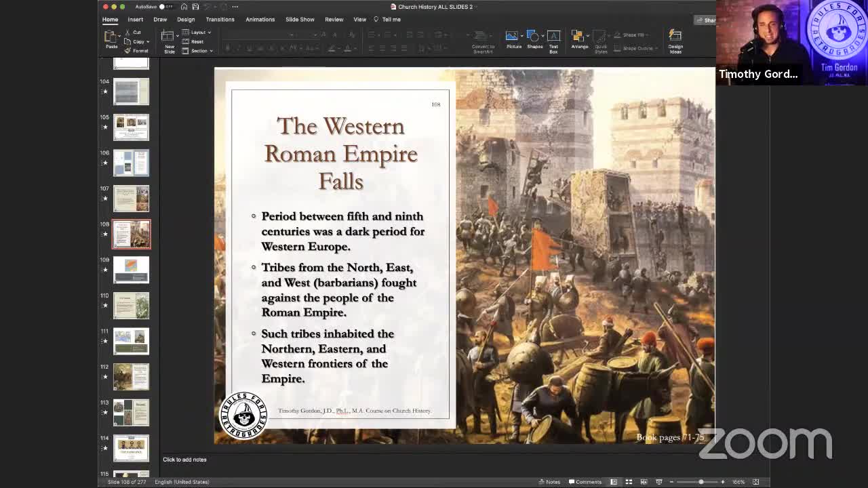
Task: Switch to Slide Sorter view
Action: tap(629, 482)
